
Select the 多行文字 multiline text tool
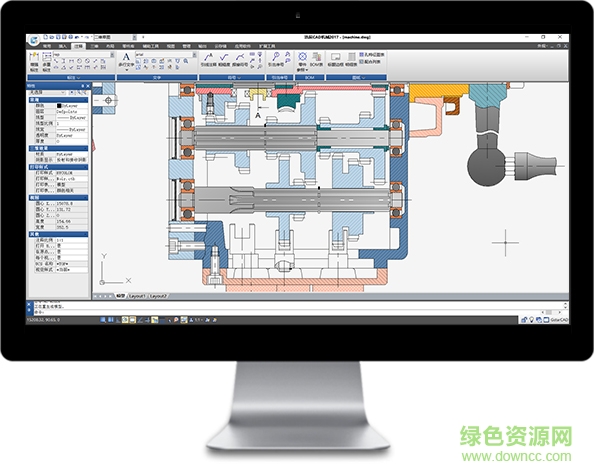click(126, 60)
